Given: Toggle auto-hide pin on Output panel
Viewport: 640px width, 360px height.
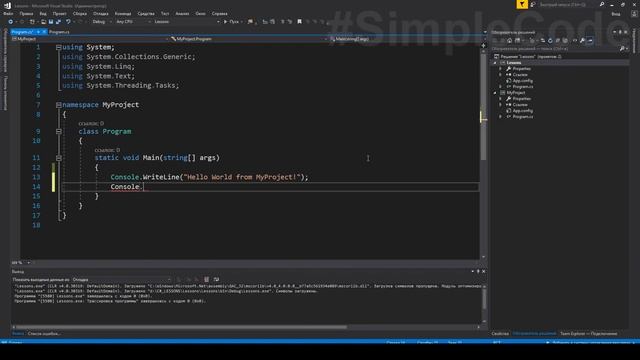Looking at the screenshot, I should point(478,271).
